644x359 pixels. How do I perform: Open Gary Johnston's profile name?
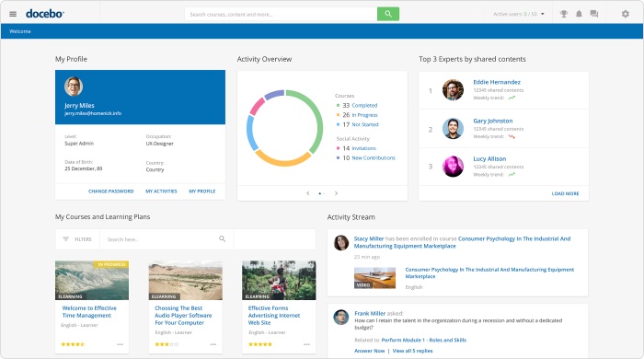tap(493, 121)
